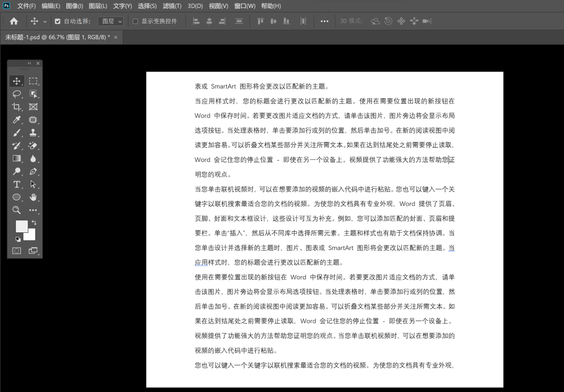
Task: Enable the 显示变换控件 checkbox
Action: [x=135, y=21]
